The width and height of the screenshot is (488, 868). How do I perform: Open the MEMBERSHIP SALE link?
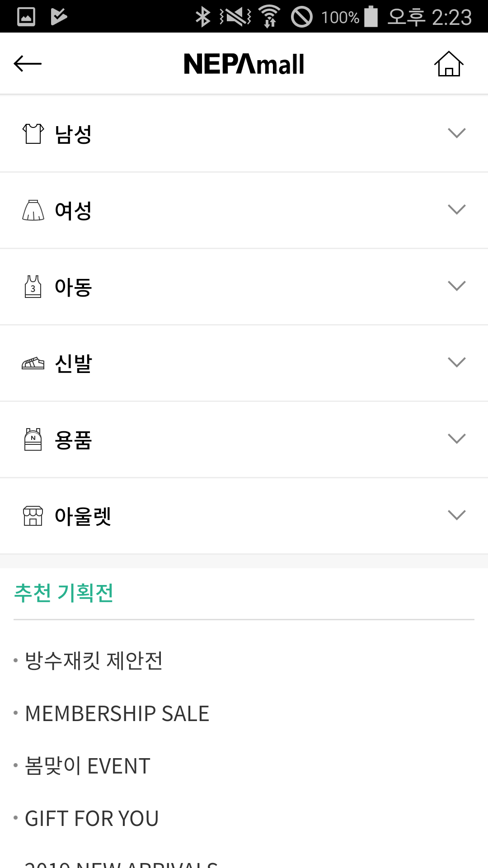coord(117,714)
